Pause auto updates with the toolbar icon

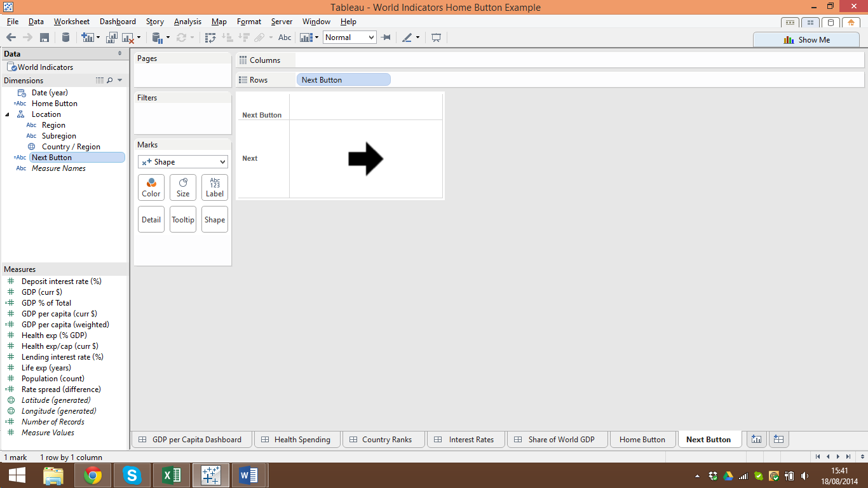tap(157, 37)
